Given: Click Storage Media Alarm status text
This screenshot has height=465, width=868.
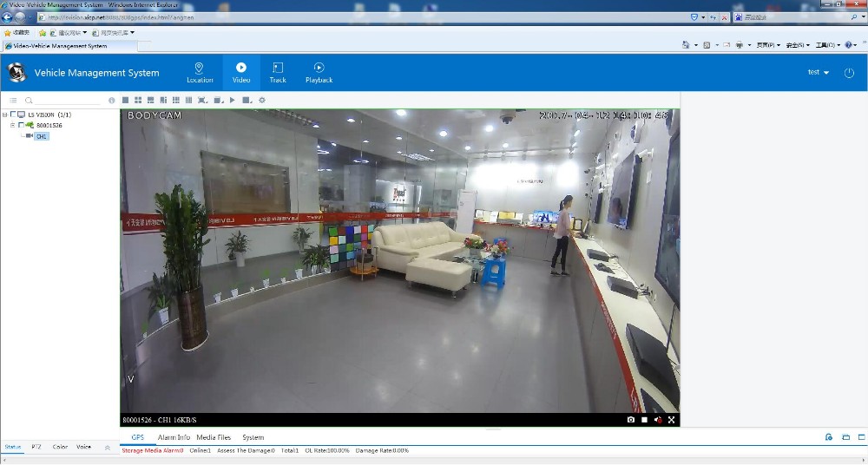Looking at the screenshot, I should pos(153,450).
